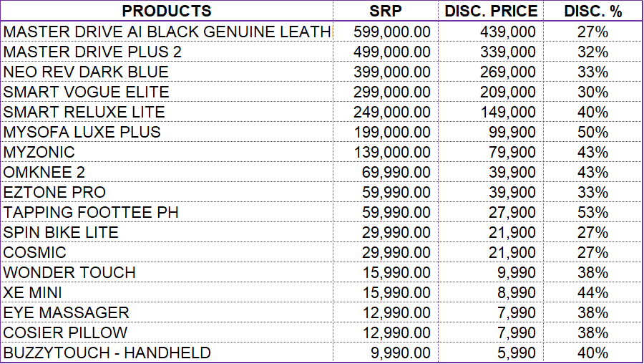Select SRP value 599,000.00
Image resolution: width=644 pixels, height=364 pixels.
tap(385, 32)
